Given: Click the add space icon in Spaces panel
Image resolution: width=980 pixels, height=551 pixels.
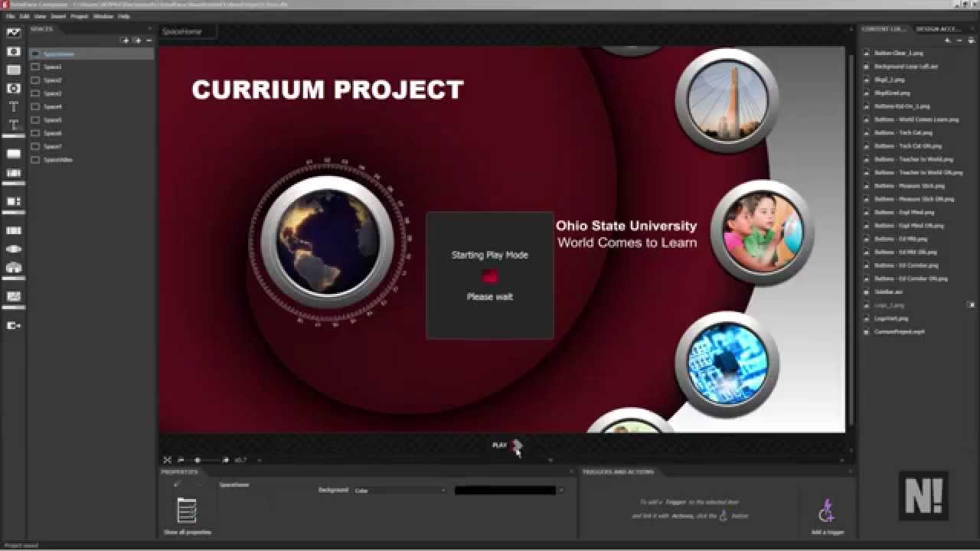Looking at the screenshot, I should point(137,40).
